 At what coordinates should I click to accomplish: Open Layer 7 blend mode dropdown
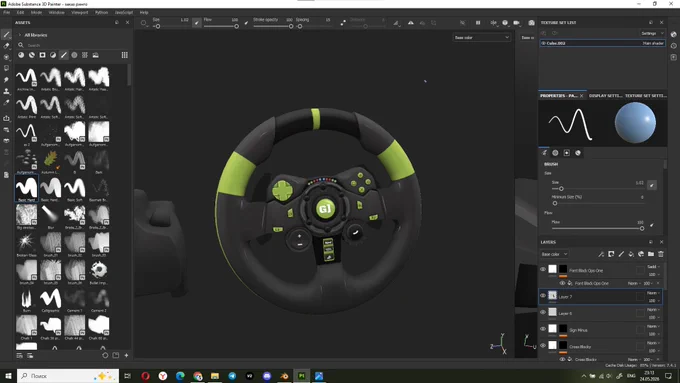coord(654,293)
